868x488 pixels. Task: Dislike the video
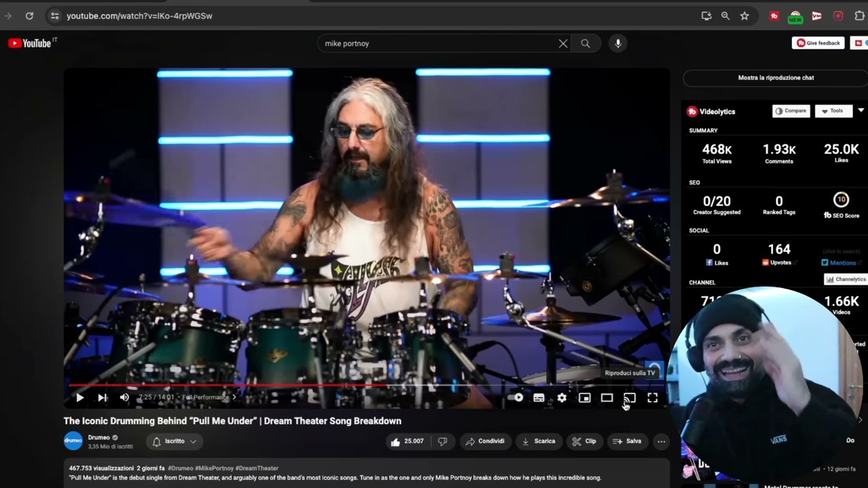coord(442,441)
